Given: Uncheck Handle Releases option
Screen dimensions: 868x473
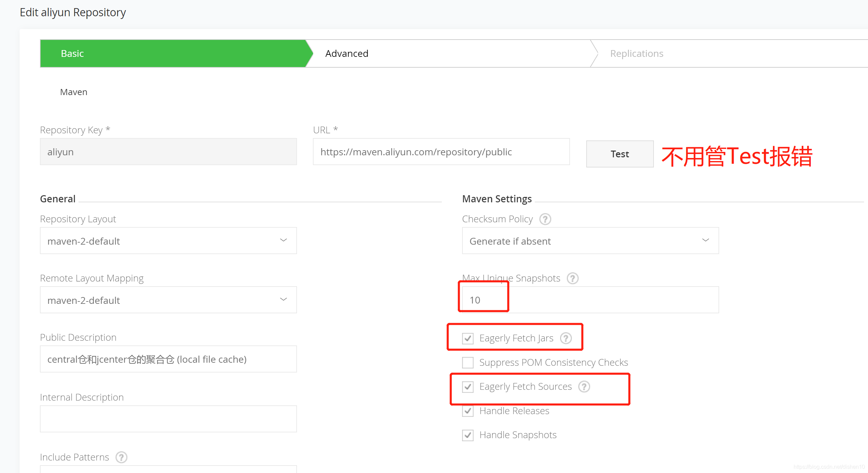Looking at the screenshot, I should tap(468, 411).
